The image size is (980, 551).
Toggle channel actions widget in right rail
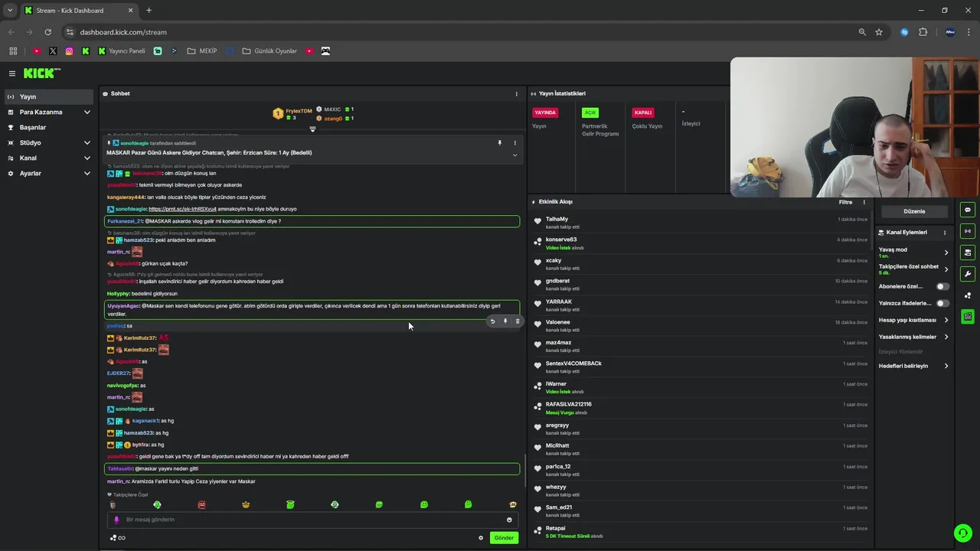[x=968, y=253]
